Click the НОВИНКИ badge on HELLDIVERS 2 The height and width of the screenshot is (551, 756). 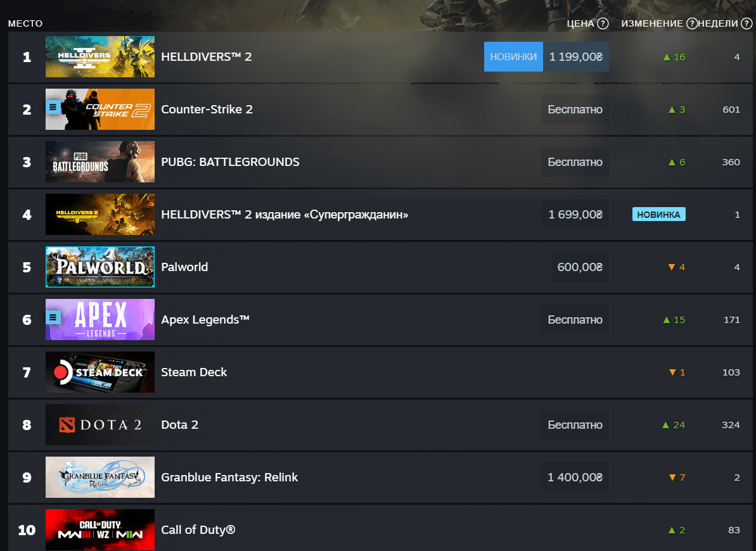point(513,57)
